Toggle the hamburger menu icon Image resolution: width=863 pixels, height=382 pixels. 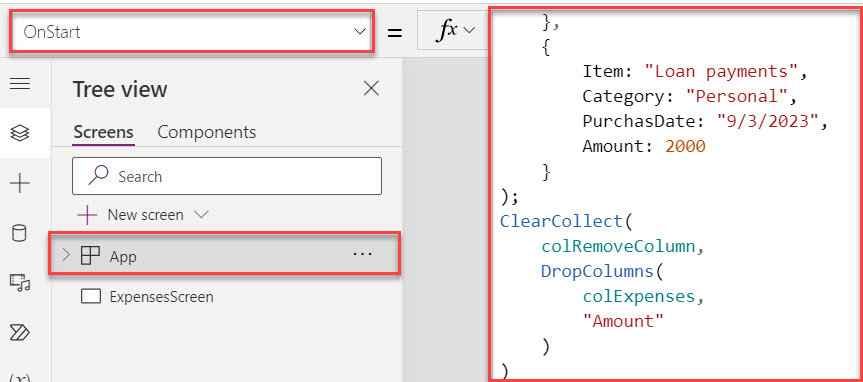pos(20,84)
